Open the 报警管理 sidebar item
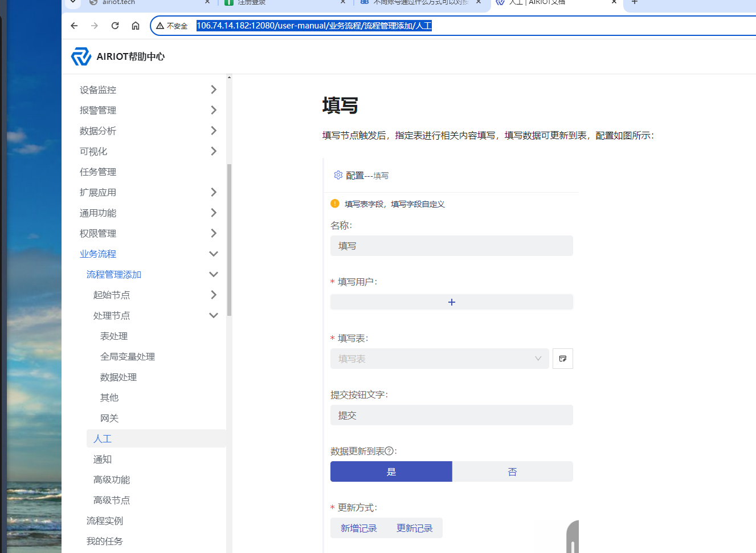The image size is (756, 553). point(98,110)
